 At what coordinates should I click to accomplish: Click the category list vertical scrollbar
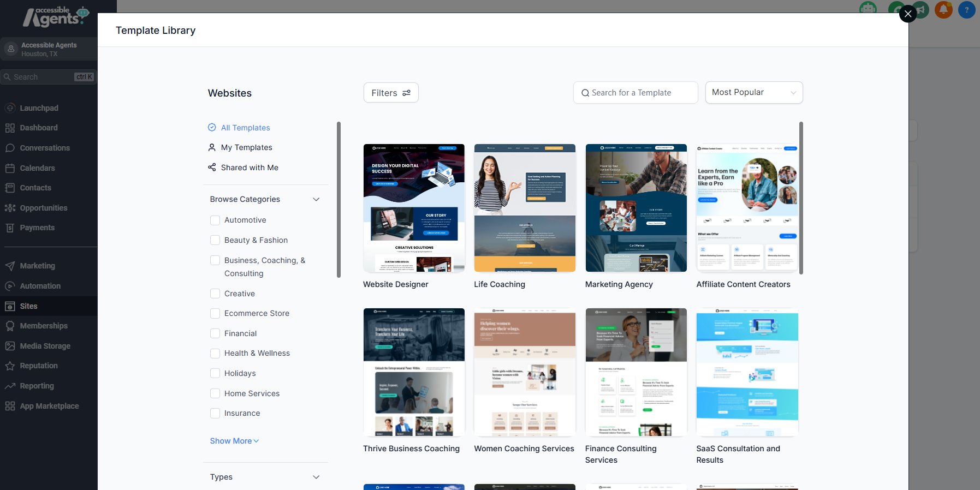pyautogui.click(x=338, y=199)
